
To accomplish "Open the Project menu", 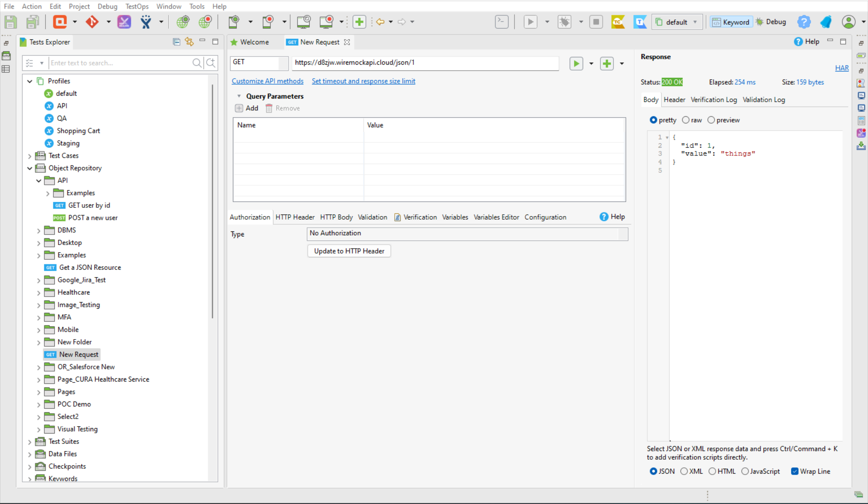I will coord(79,6).
